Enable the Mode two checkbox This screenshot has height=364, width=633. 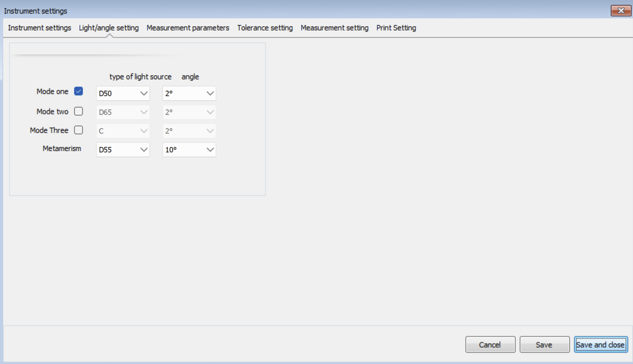pos(79,111)
